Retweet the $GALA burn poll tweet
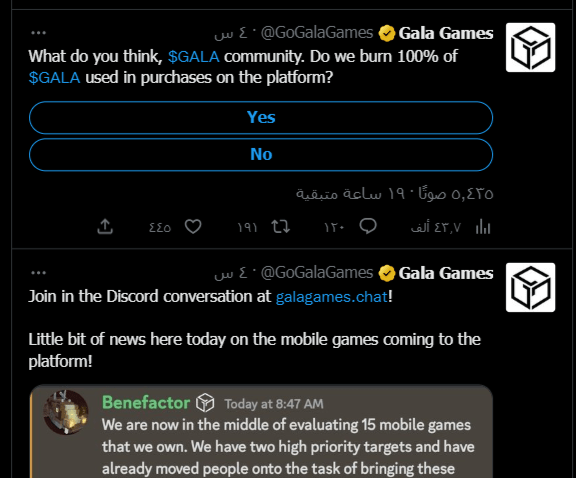576x478 pixels. (281, 227)
